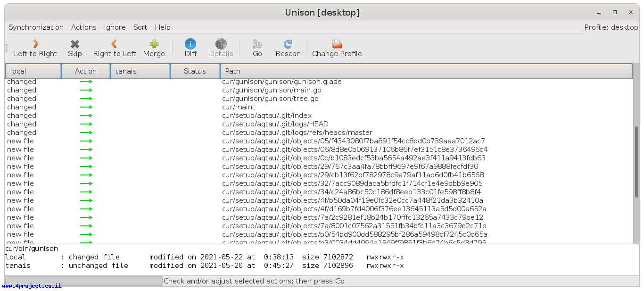644x291 pixels.
Task: Click the green arrow on the cur/maint row
Action: coord(86,107)
